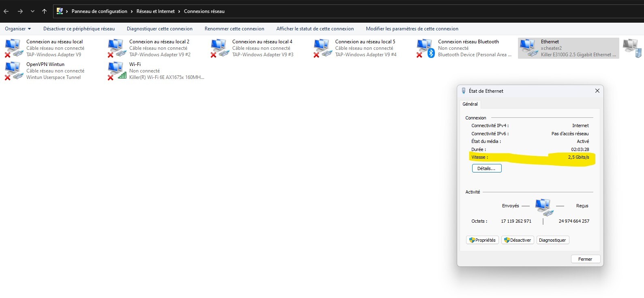
Task: Open the Détails... button
Action: (x=486, y=168)
